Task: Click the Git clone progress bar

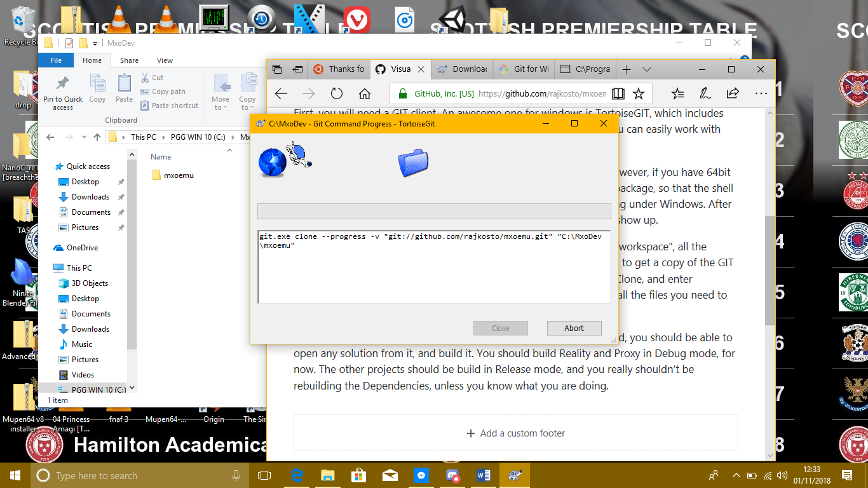Action: point(433,212)
